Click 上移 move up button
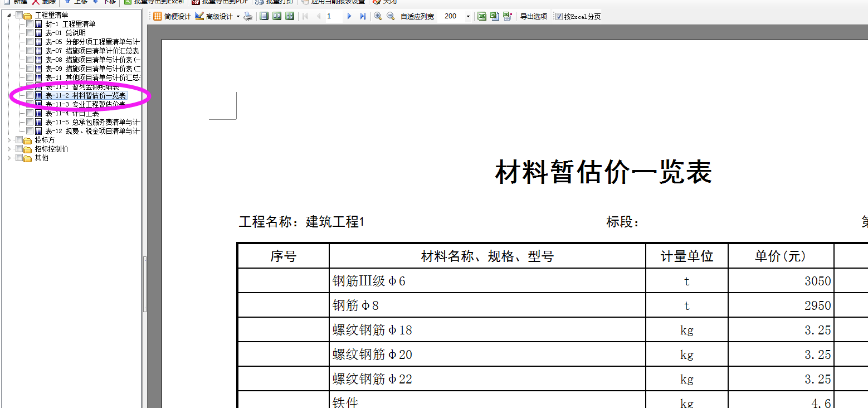The width and height of the screenshot is (868, 408). (76, 2)
